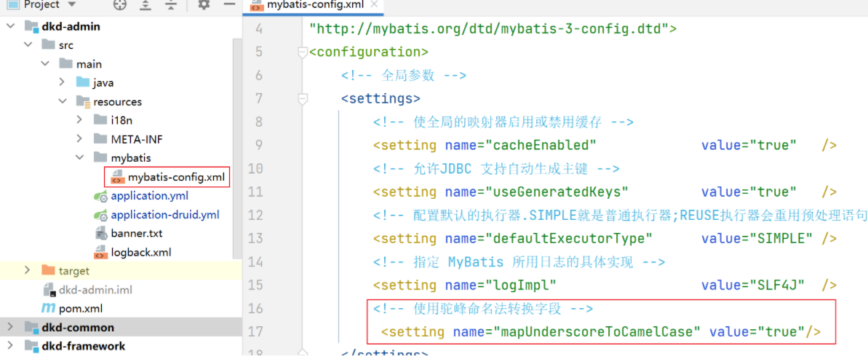The image size is (868, 362).
Task: Collapse the resources folder
Action: tap(63, 101)
